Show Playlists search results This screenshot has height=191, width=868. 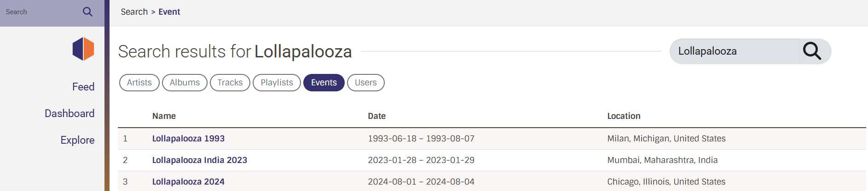coord(277,83)
